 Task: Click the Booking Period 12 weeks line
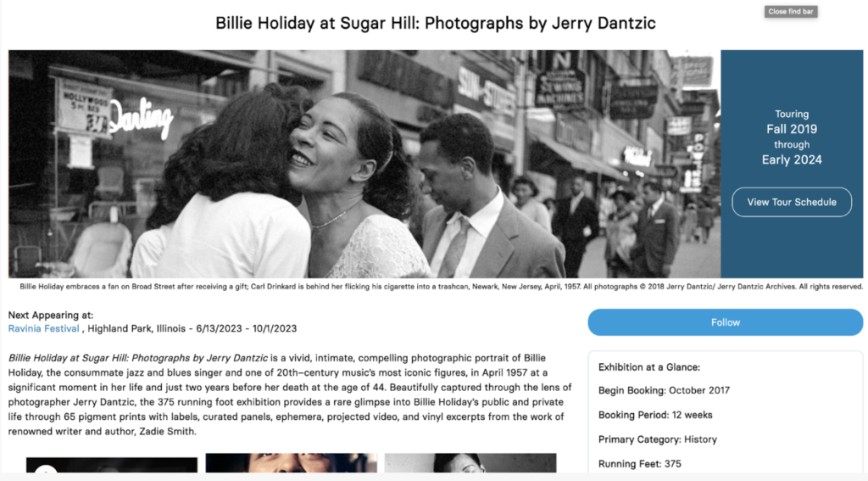point(655,415)
